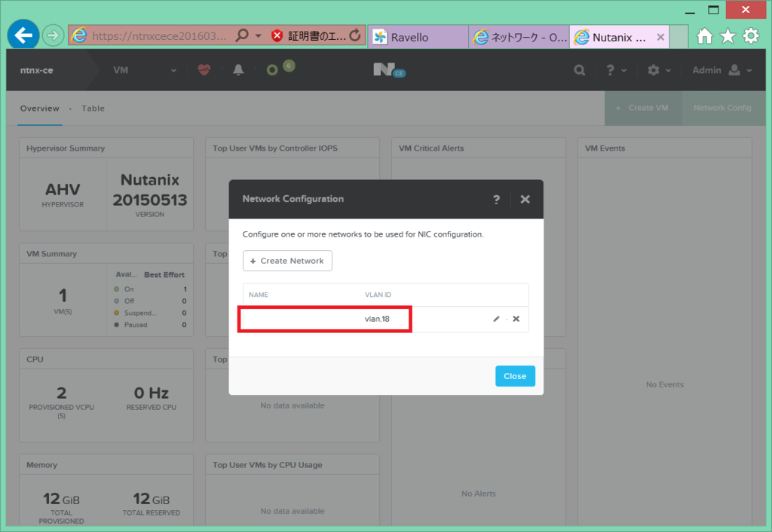Click the VM Events panel title
This screenshot has width=772, height=532.
coord(605,148)
